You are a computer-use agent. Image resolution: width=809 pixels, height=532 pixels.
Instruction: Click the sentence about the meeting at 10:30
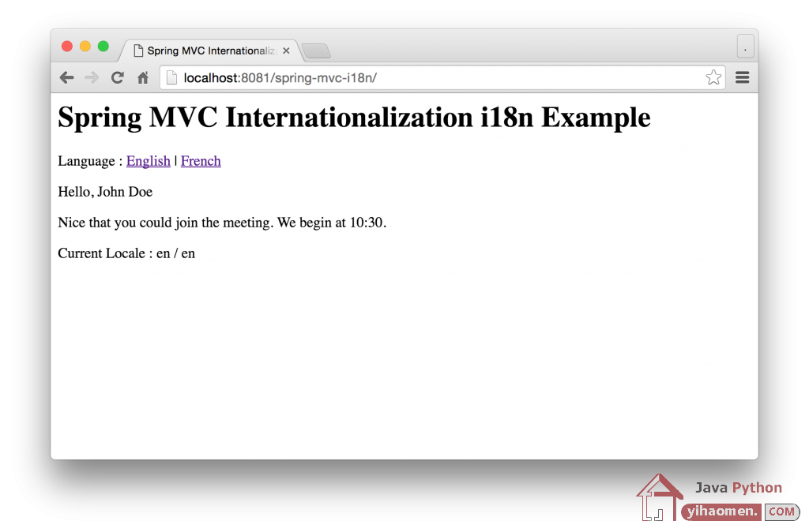pyautogui.click(x=222, y=223)
